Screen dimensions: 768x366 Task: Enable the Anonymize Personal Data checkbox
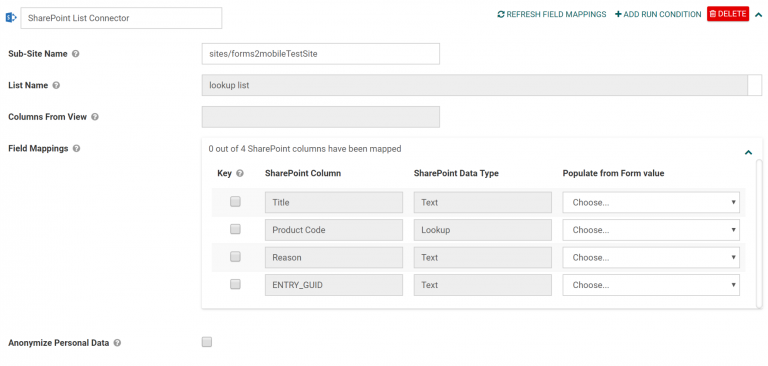coord(207,342)
